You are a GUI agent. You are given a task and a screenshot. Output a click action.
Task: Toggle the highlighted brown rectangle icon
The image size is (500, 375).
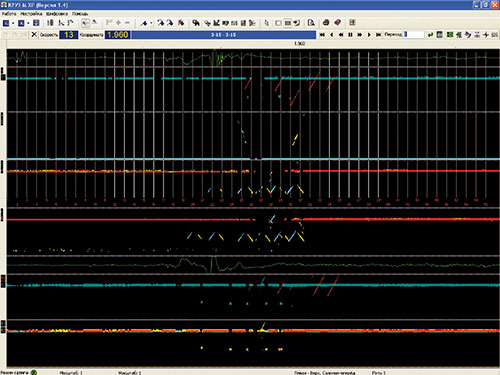[x=288, y=23]
